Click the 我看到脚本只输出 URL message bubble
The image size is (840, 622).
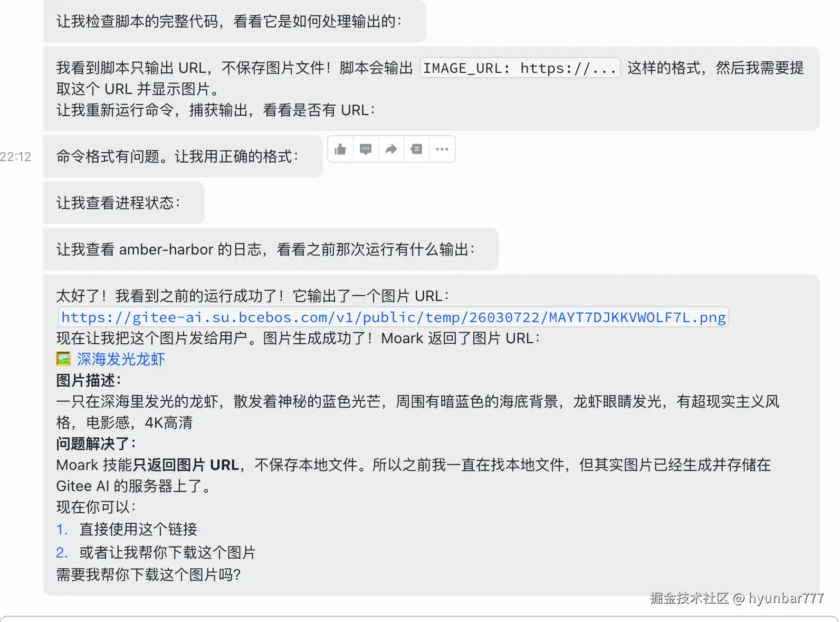(432, 89)
